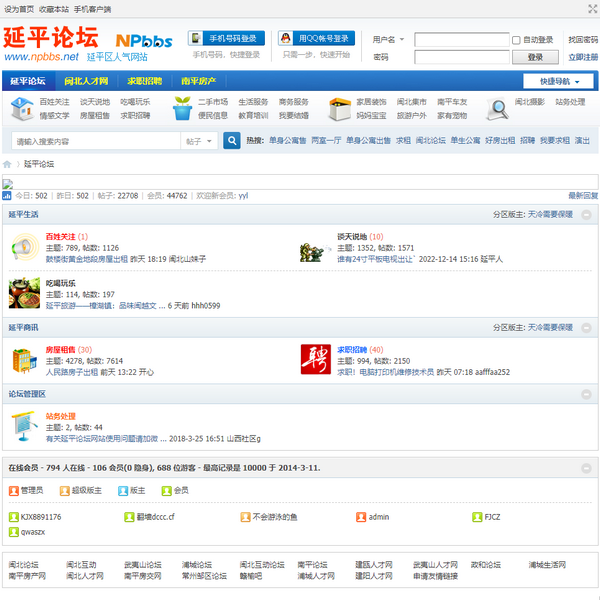The image size is (600, 600).
Task: Collapse the 延平商讯 section
Action: coord(586,327)
